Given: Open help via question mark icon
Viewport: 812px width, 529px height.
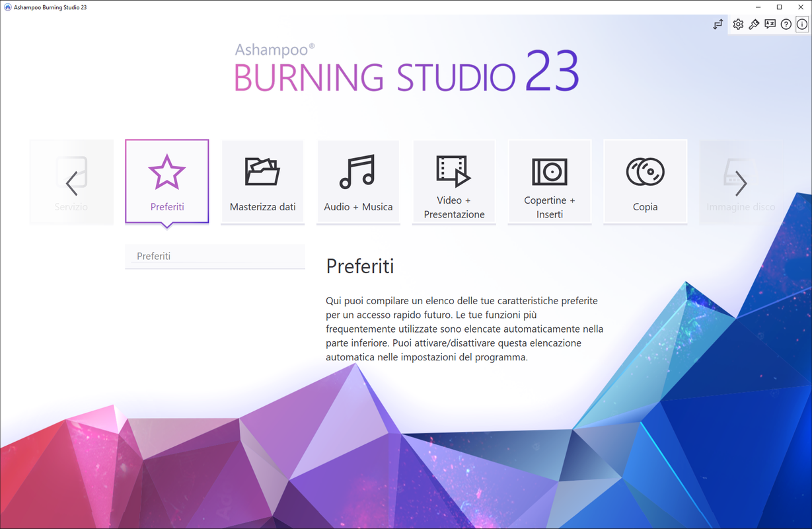Looking at the screenshot, I should tap(786, 24).
